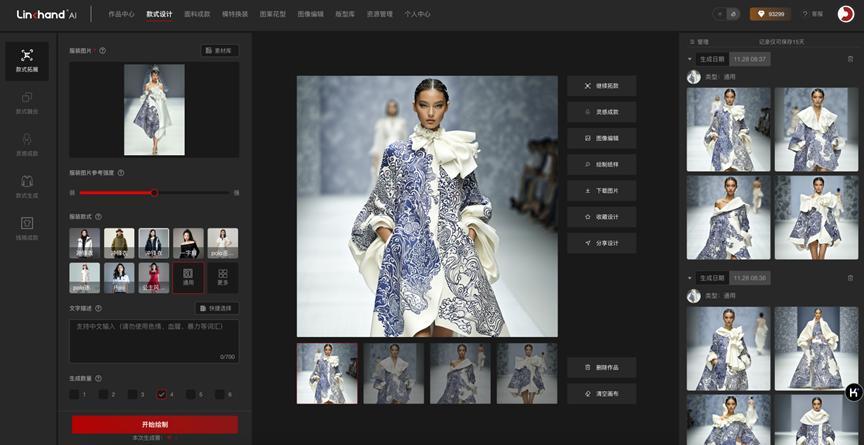This screenshot has width=864, height=445.
Task: Click the help icon beside 服装图片
Action: click(103, 50)
